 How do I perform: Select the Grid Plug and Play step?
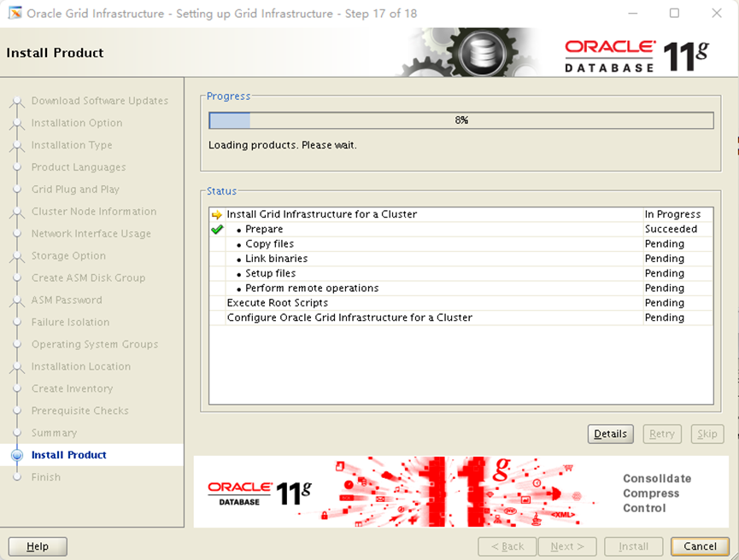[75, 190]
